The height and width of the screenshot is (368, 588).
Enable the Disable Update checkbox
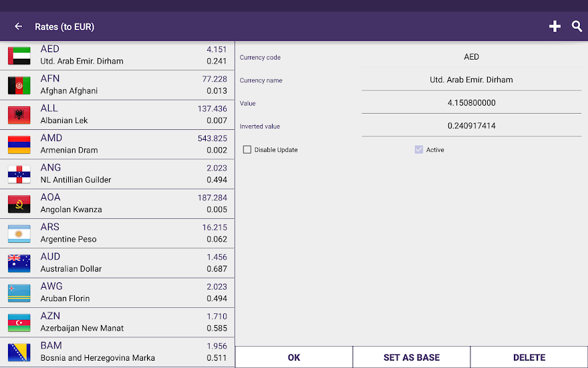(x=247, y=150)
